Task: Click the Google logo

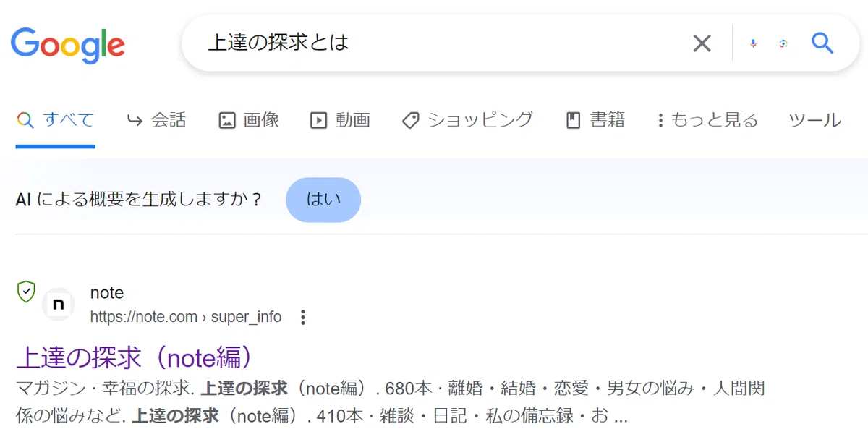Action: [x=68, y=44]
